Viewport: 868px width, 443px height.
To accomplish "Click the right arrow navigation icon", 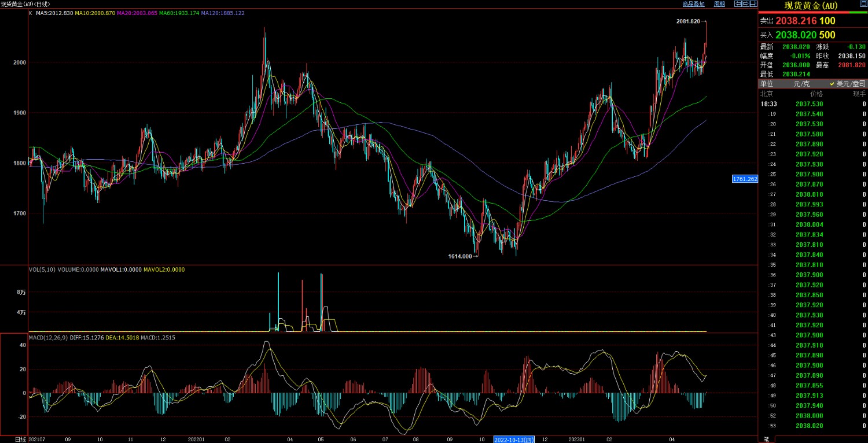I will [745, 4].
